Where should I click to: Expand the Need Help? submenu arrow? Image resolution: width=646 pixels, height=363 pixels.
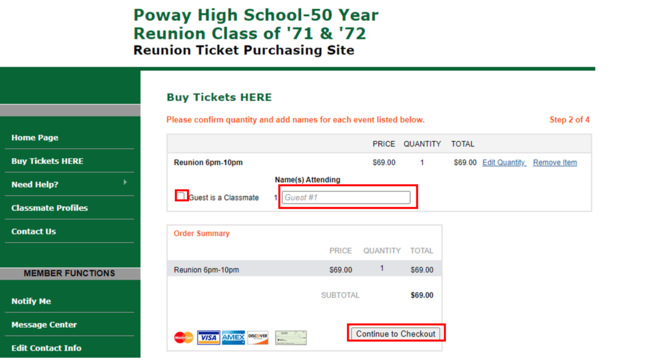pos(125,182)
